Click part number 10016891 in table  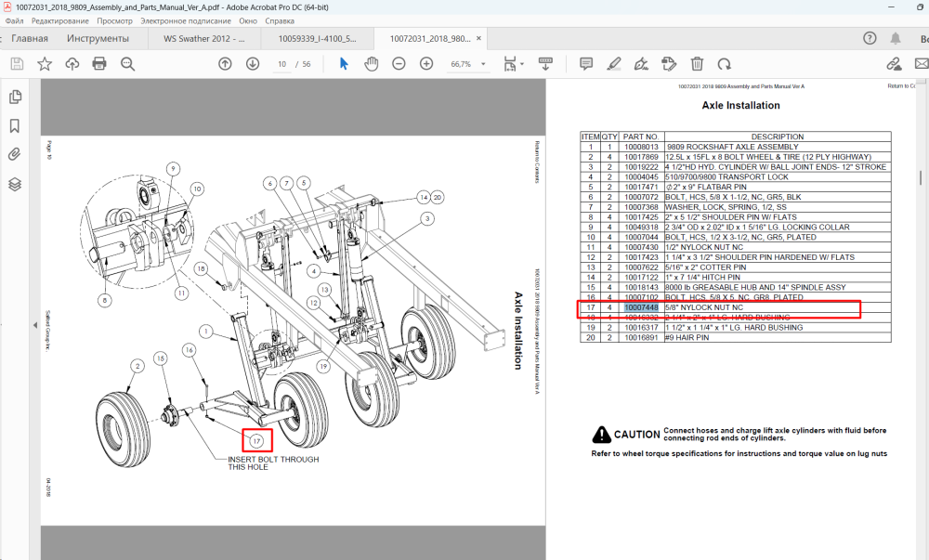pyautogui.click(x=641, y=337)
